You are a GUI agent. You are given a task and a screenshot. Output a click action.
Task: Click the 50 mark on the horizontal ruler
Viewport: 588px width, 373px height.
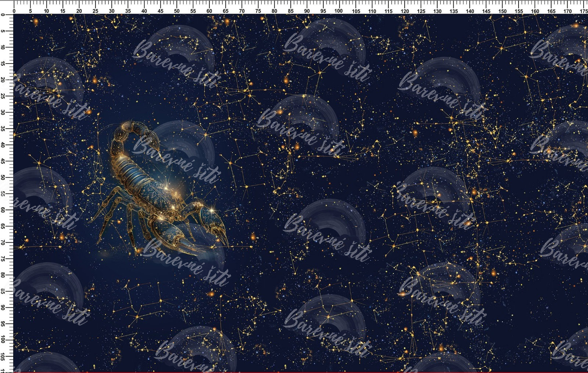(177, 11)
